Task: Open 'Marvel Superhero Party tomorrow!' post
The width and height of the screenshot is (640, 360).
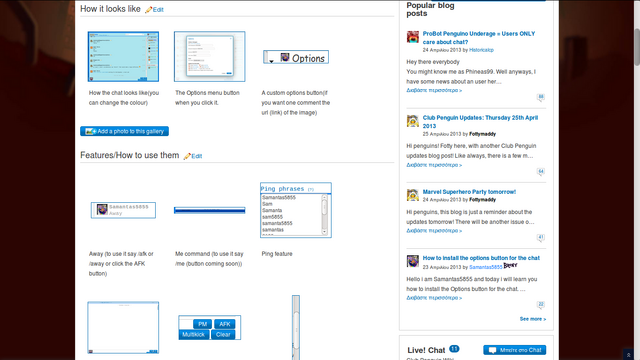Action: click(x=469, y=192)
